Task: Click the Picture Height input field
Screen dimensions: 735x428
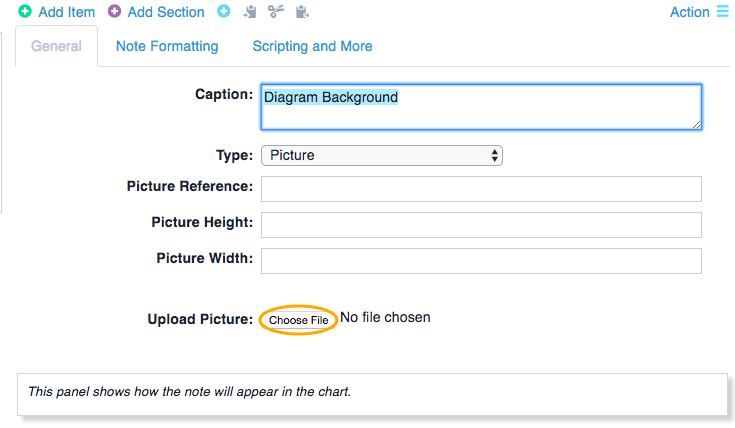Action: (x=480, y=224)
